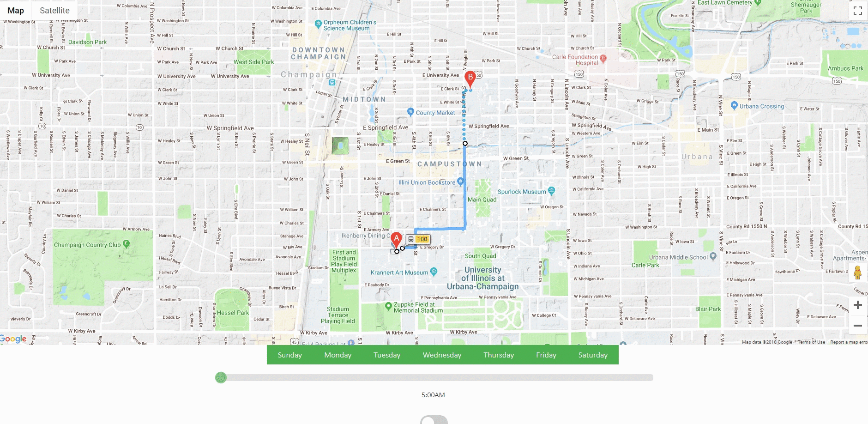Click the Google logo link
The image size is (868, 424).
click(x=13, y=339)
